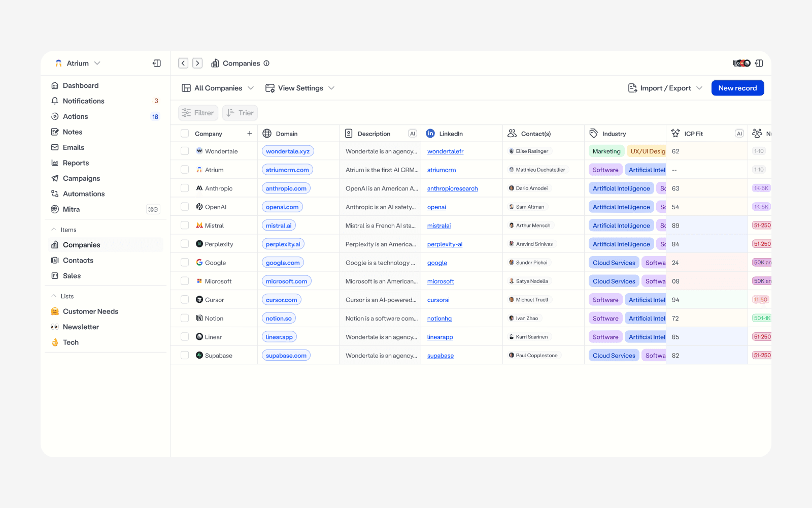Open the Tech list

point(106,342)
